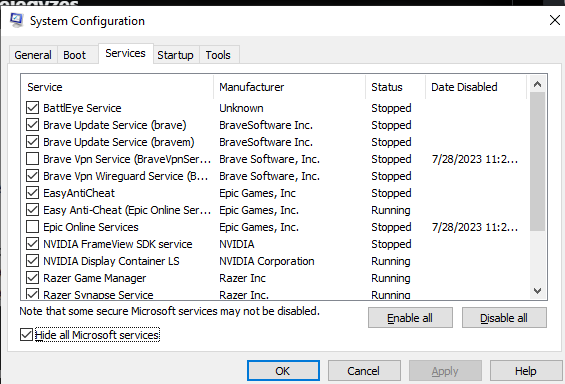Click the System Configuration title bar icon

click(17, 20)
